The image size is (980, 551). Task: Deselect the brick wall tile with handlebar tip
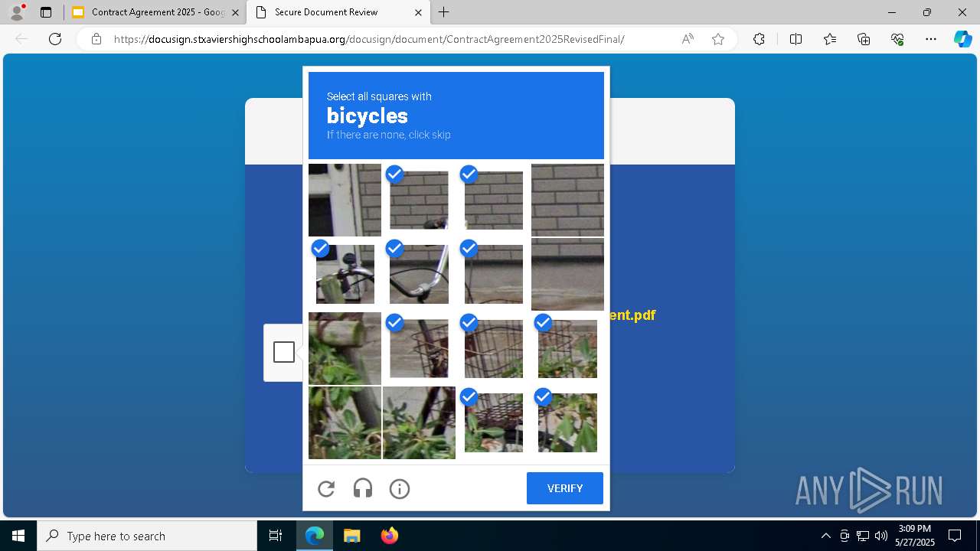click(419, 200)
